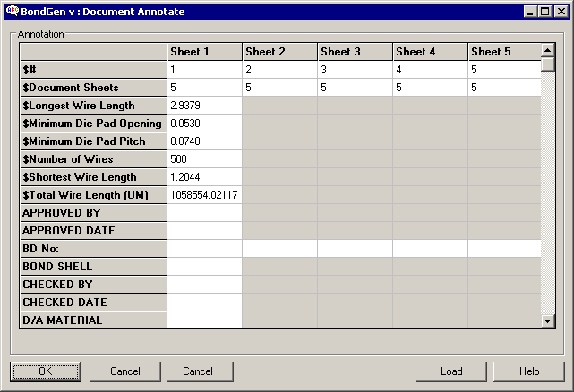
Task: Click the CHECKED DATE row header
Action: click(x=93, y=303)
